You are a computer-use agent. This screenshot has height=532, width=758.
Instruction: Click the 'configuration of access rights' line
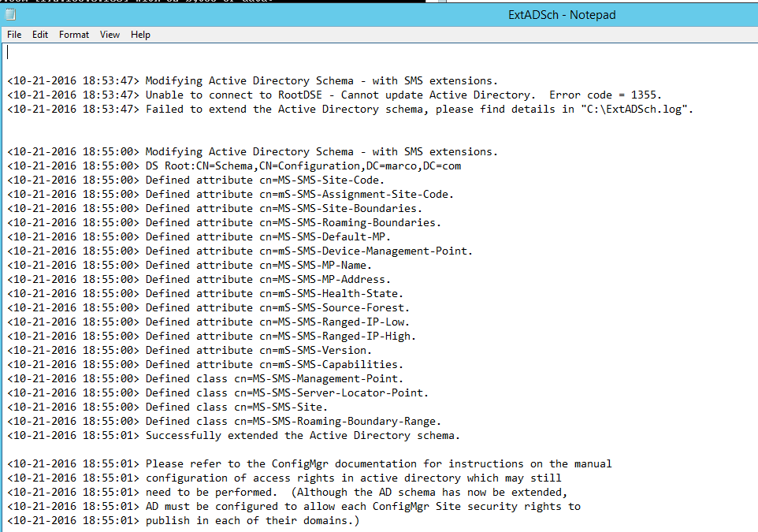coord(284,478)
